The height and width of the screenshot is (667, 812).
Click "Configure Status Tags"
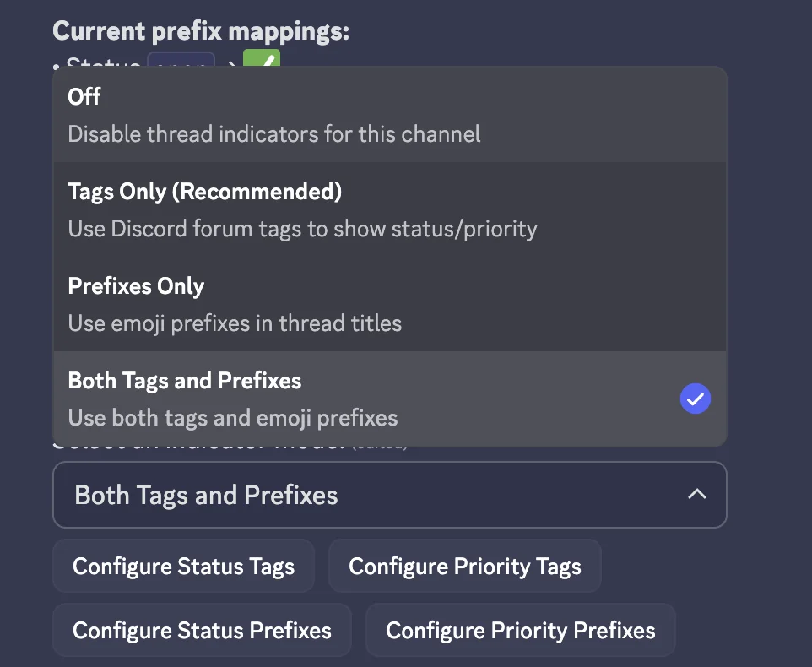pyautogui.click(x=182, y=566)
